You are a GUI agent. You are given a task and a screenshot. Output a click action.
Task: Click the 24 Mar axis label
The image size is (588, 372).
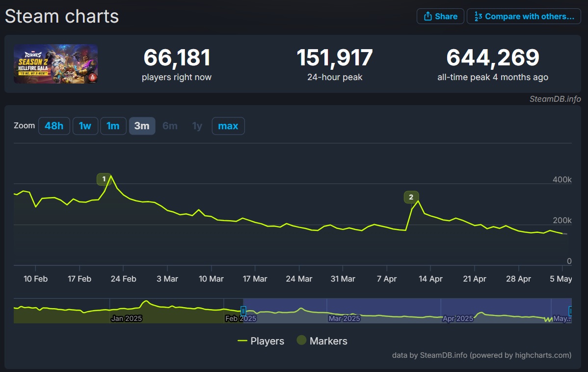[x=299, y=279]
